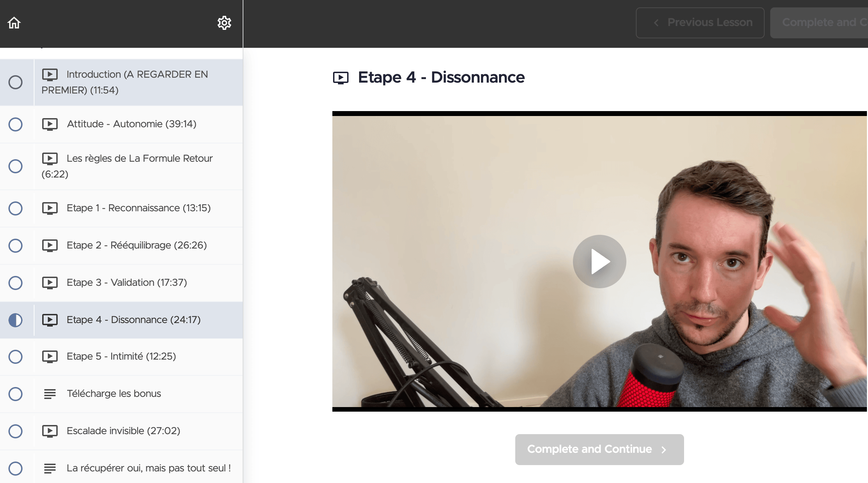
Task: Open lesson Les règles de La Formule Retour
Action: click(x=121, y=166)
